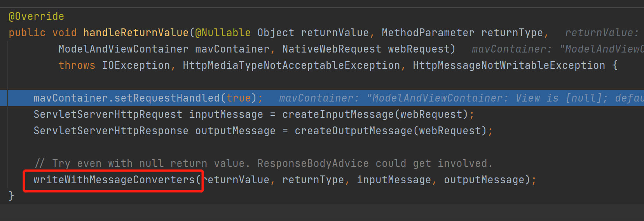
Task: Click the public keyword
Action: coord(27,33)
